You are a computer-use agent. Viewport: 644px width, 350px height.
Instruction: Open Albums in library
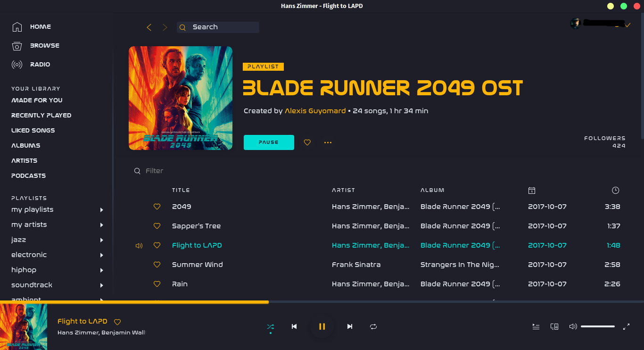point(26,145)
